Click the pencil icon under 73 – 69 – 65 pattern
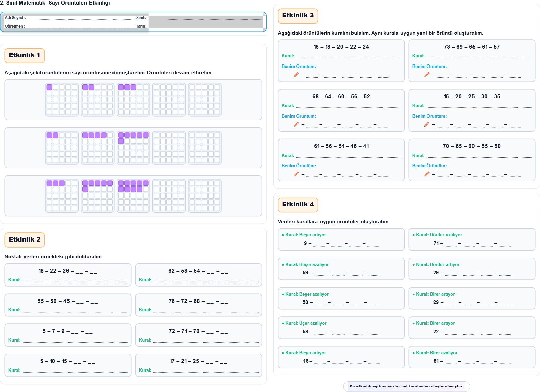Screen dimensions: 540x392 (x=426, y=75)
